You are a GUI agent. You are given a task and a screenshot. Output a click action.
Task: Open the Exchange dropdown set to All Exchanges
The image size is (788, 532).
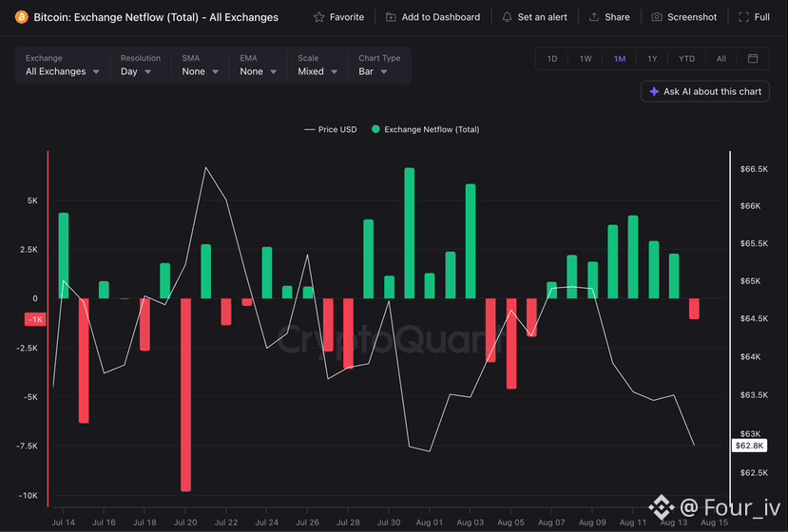tap(63, 66)
